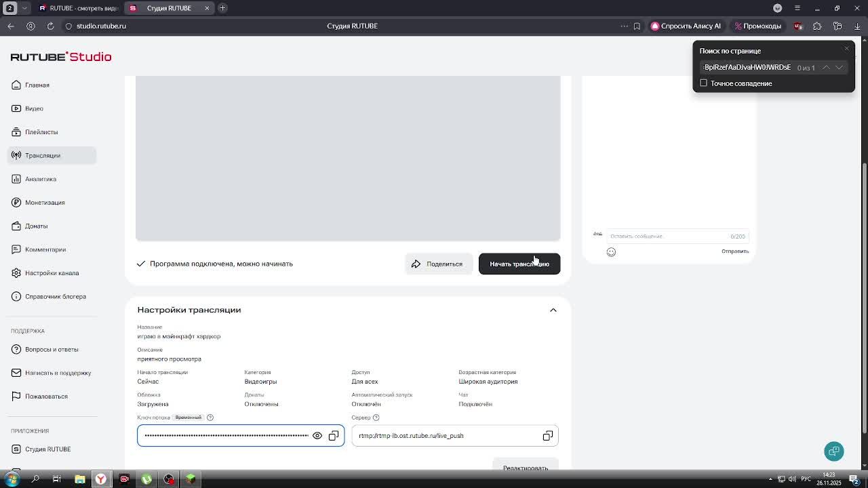
Task: Copy the server URL with copy icon
Action: 548,436
